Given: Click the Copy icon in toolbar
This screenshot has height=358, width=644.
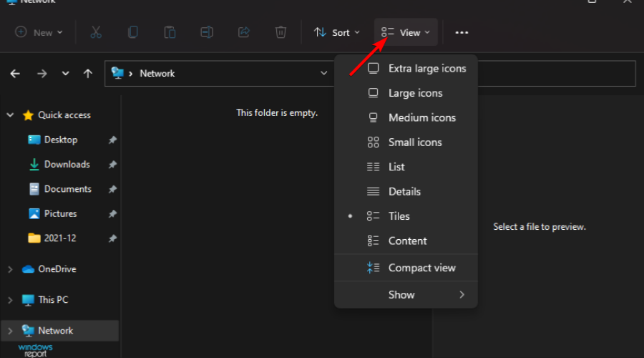Looking at the screenshot, I should [132, 32].
